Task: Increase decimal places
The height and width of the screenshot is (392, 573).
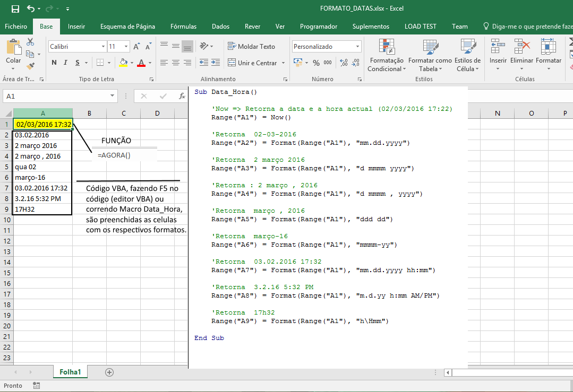Action: 344,63
